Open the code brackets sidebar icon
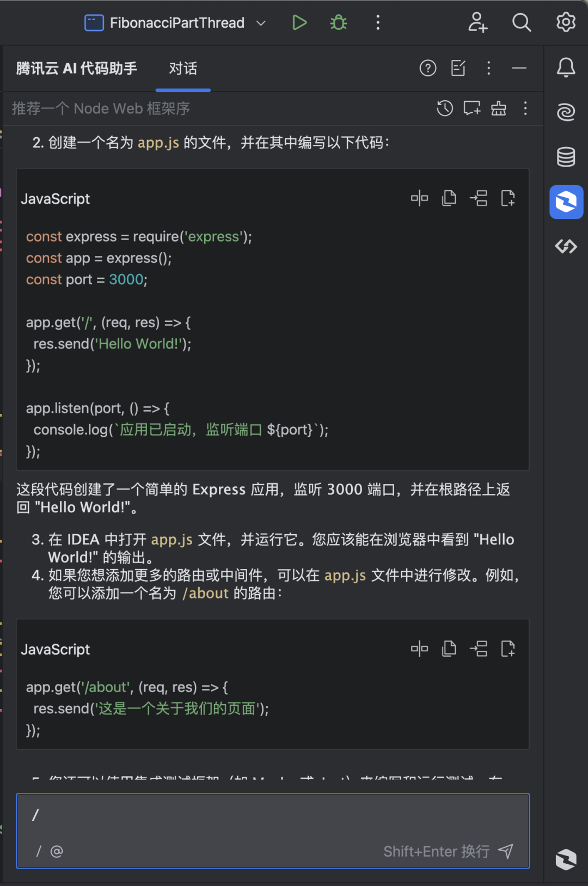The image size is (588, 886). (x=566, y=247)
